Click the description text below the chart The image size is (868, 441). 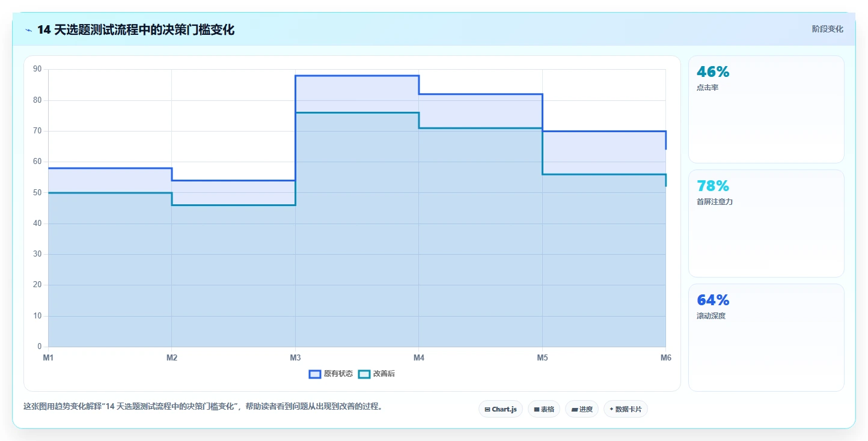[203, 406]
